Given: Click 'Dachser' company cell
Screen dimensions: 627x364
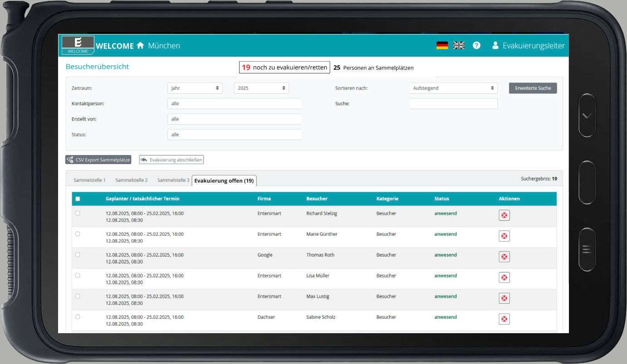Looking at the screenshot, I should (x=266, y=317).
